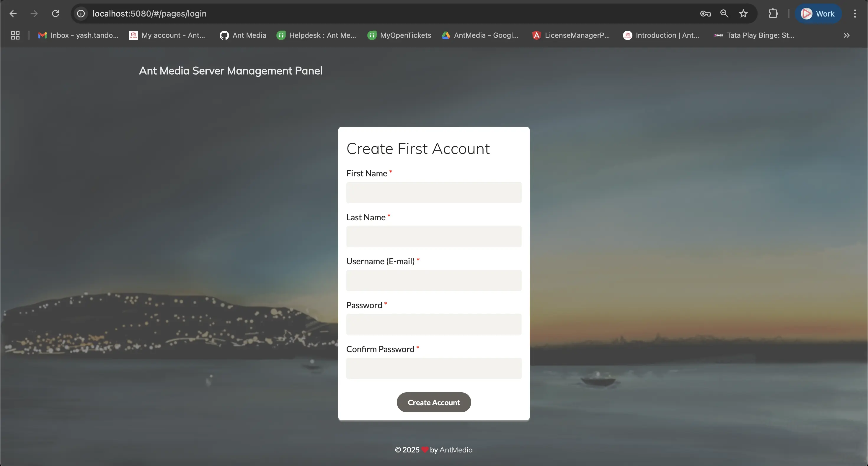This screenshot has height=466, width=868.
Task: Click the address bar URL
Action: tap(150, 14)
